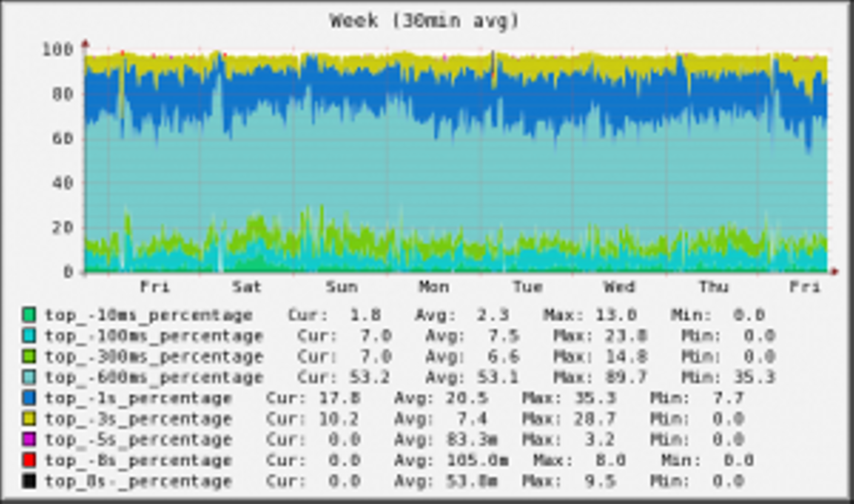Click the Avg 105.0m value for top_-8s_percentage
The height and width of the screenshot is (504, 854).
477,460
